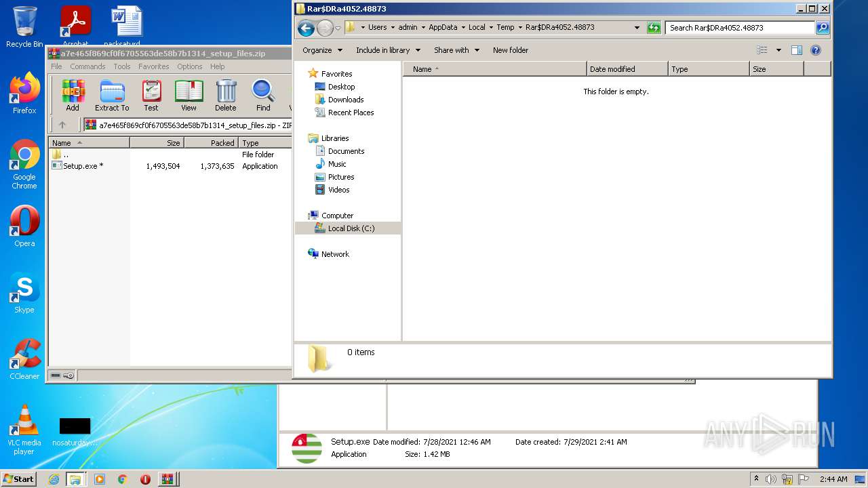
Task: Select Pictures library in navigation pane
Action: (341, 177)
